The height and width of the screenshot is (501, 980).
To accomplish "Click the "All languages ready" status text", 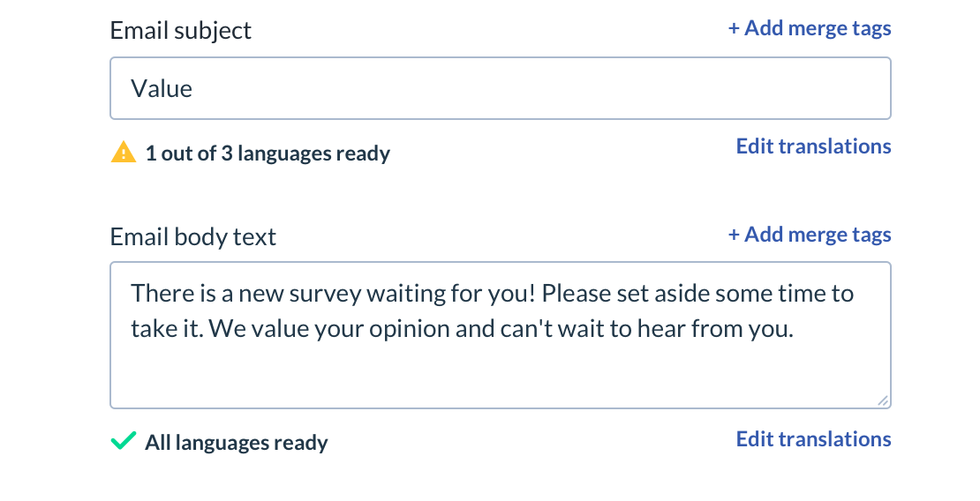I will pos(237,442).
